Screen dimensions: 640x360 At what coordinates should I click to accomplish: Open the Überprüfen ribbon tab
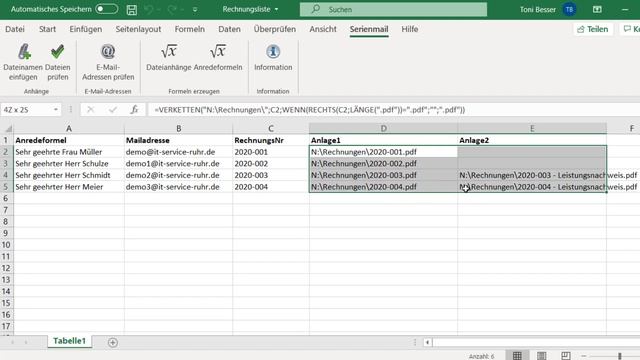(275, 29)
